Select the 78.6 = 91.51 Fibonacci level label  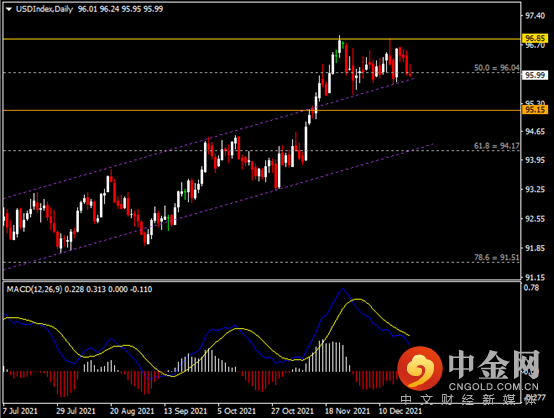tap(496, 258)
